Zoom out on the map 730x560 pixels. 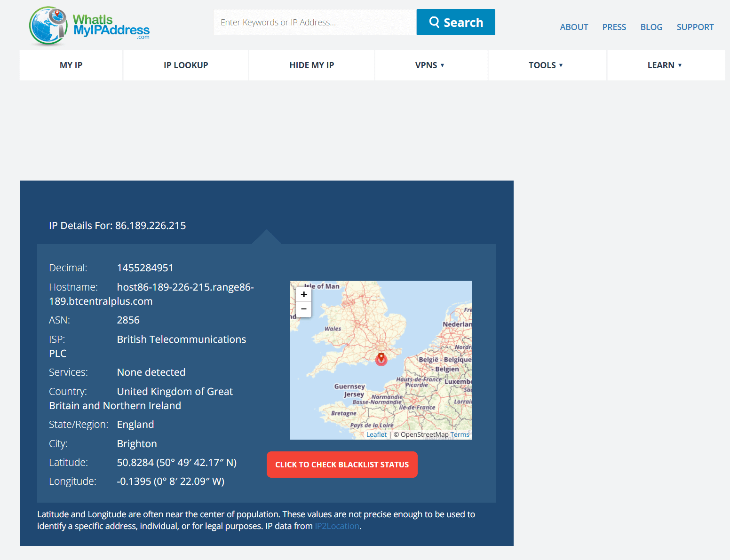coord(304,309)
